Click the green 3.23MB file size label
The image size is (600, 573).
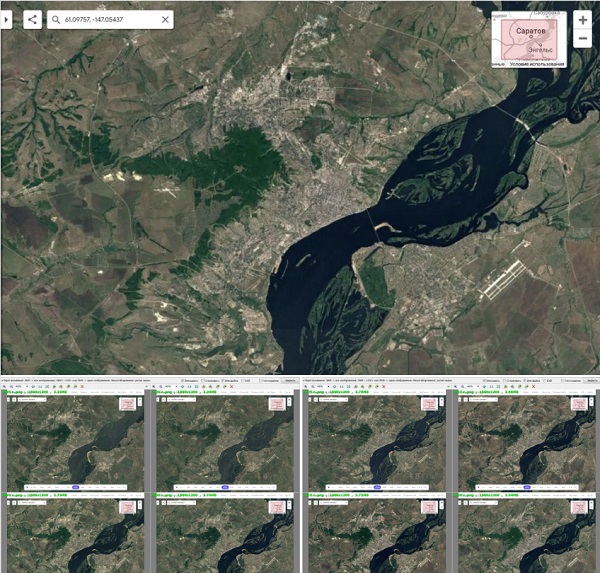tap(60, 392)
